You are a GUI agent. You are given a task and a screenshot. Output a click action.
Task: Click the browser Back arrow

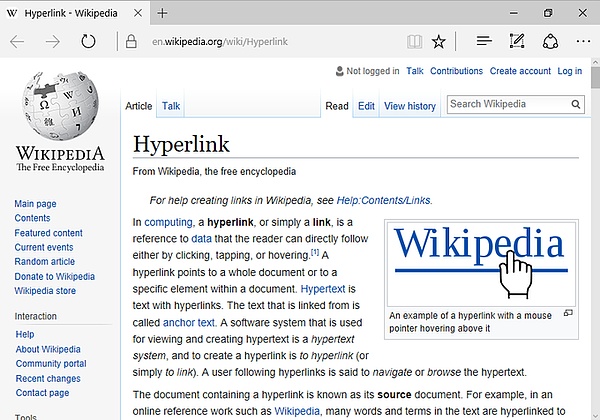click(x=18, y=42)
